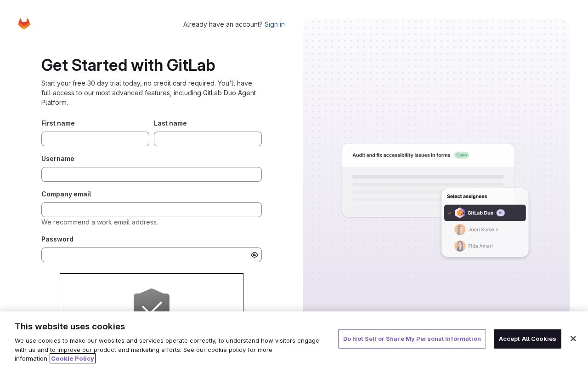Toggle password visibility eye icon
Viewport: 588px width, 368px height.
click(x=254, y=255)
